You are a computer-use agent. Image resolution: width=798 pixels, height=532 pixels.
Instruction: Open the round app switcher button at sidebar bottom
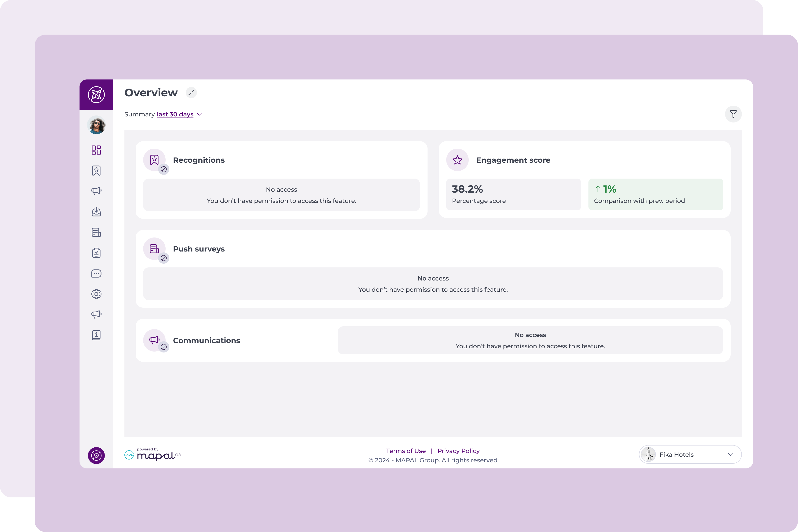(96, 455)
